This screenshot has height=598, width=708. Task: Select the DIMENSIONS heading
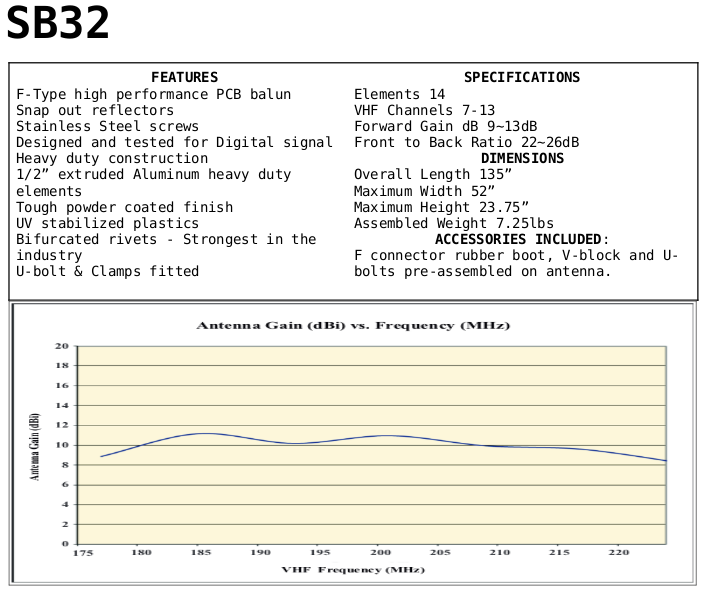(521, 158)
